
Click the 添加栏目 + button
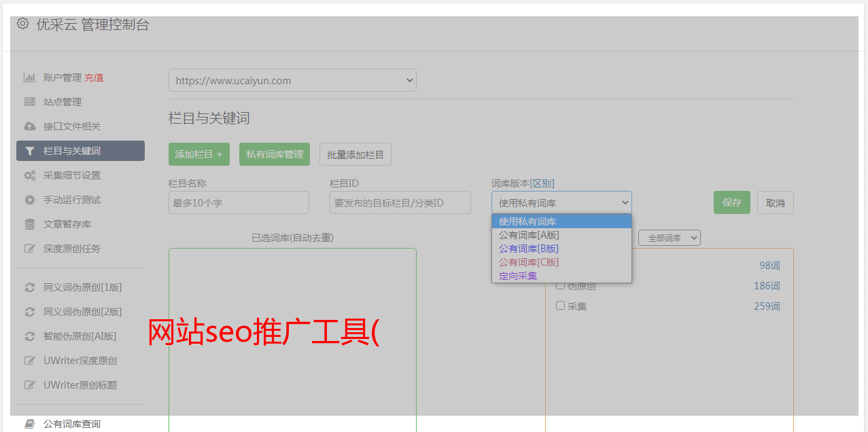(x=199, y=154)
